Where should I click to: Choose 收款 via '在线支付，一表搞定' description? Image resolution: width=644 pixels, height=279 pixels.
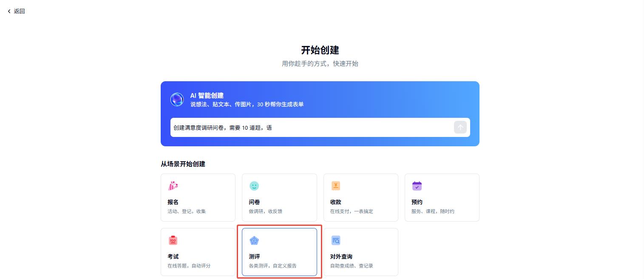tap(352, 211)
